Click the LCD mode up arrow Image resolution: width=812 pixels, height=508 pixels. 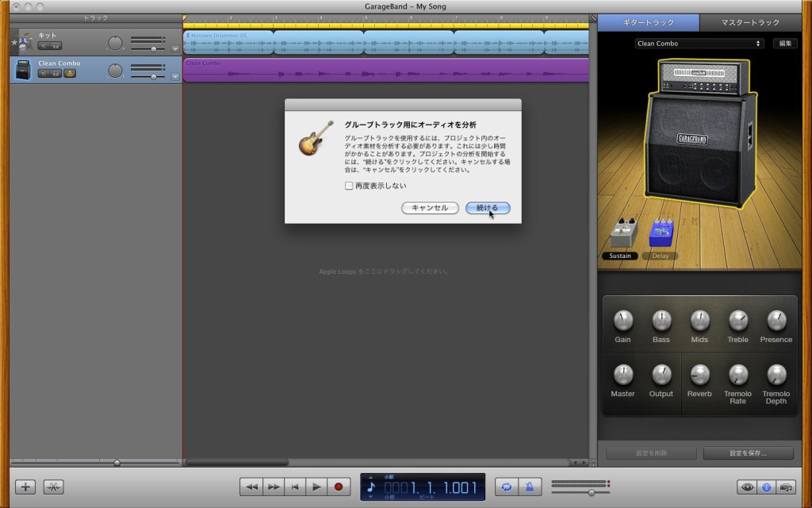370,477
